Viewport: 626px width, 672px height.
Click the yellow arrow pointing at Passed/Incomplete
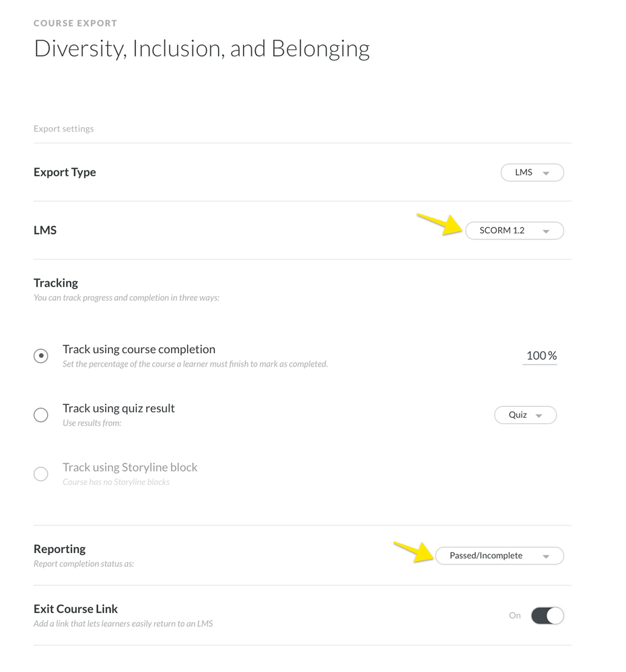point(413,551)
